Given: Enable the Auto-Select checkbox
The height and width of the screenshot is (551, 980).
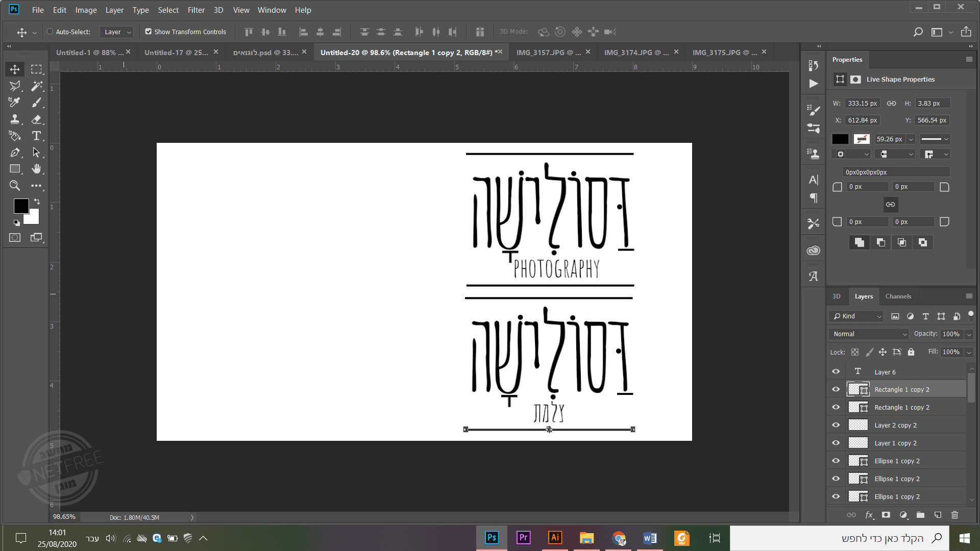Looking at the screenshot, I should (50, 32).
